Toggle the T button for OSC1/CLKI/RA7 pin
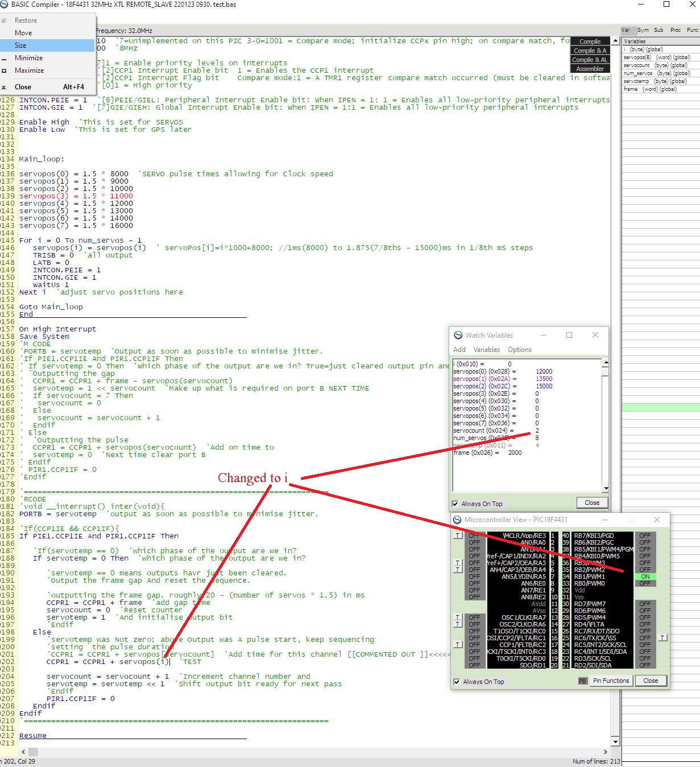The width and height of the screenshot is (700, 767). pos(458,617)
